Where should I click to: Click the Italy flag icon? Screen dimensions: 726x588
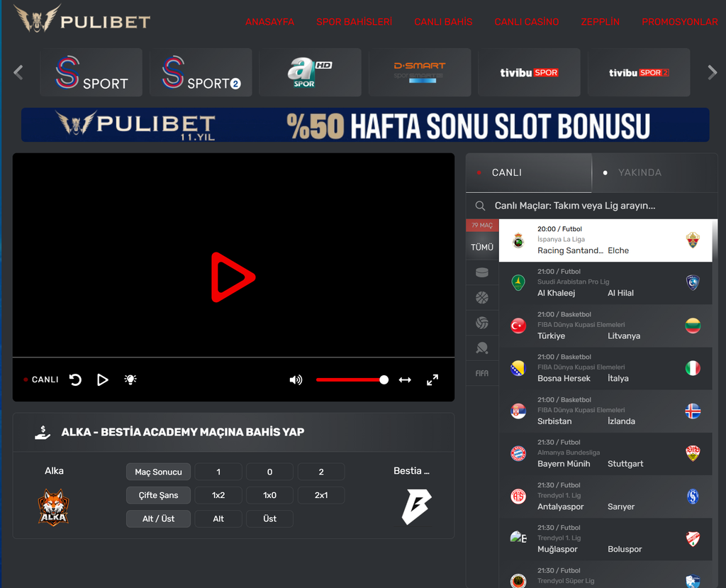(x=693, y=368)
